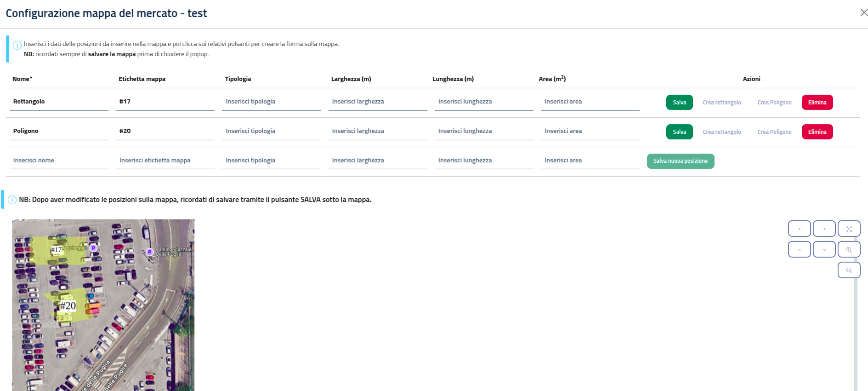This screenshot has width=868, height=391.
Task: Pan the map down with arrow button
Action: click(x=824, y=249)
